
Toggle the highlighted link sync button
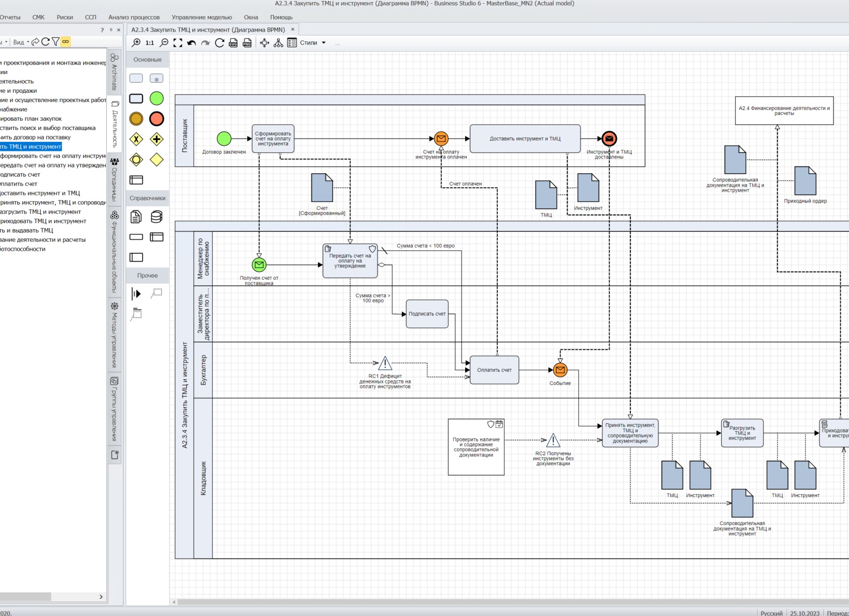tap(66, 41)
